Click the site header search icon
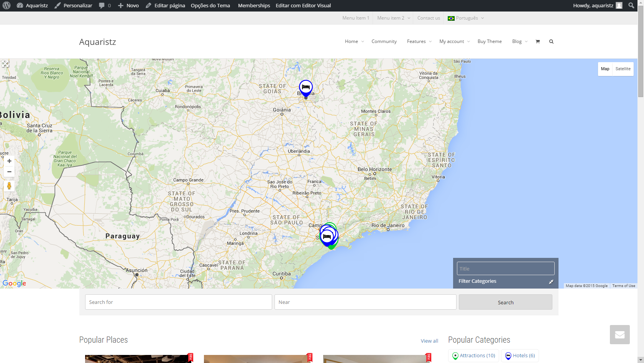 [551, 41]
